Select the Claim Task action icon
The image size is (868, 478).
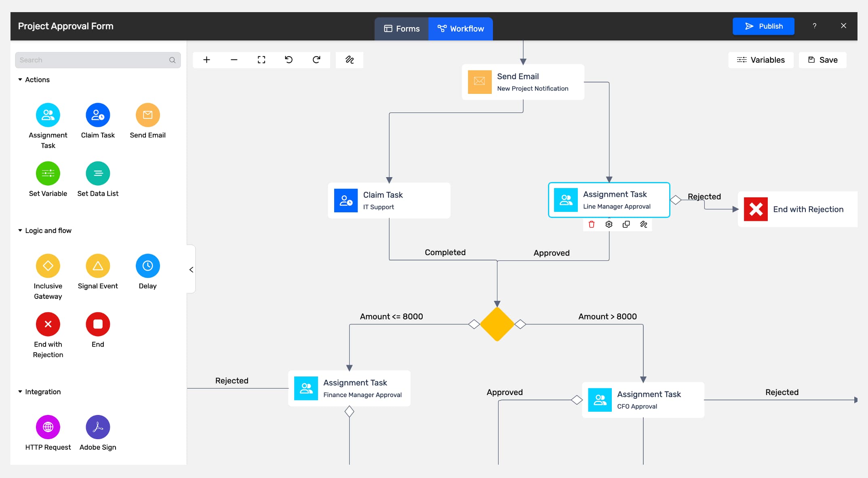[x=98, y=115]
